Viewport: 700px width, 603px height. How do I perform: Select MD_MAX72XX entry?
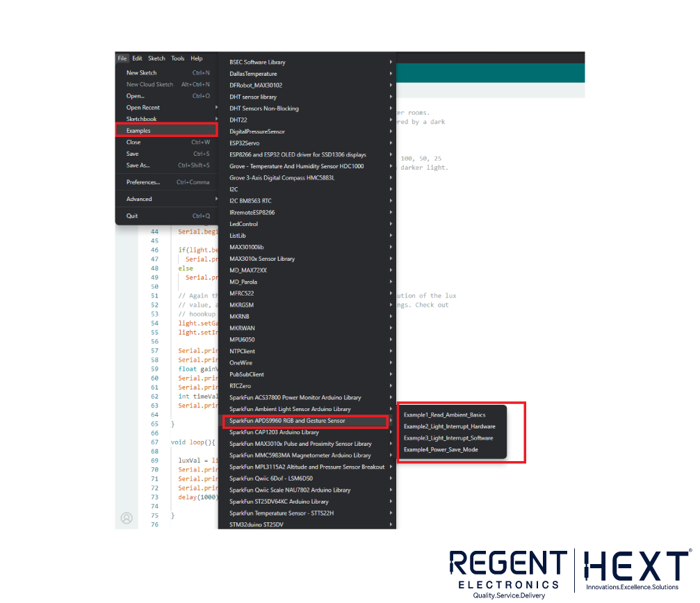pyautogui.click(x=307, y=271)
